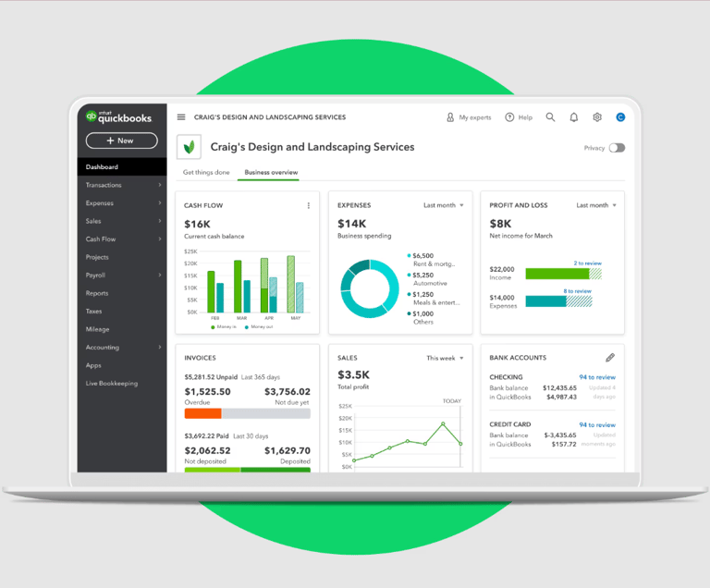Open Profit and Loss Last month dropdown
Viewport: 710px width, 588px height.
tap(596, 205)
